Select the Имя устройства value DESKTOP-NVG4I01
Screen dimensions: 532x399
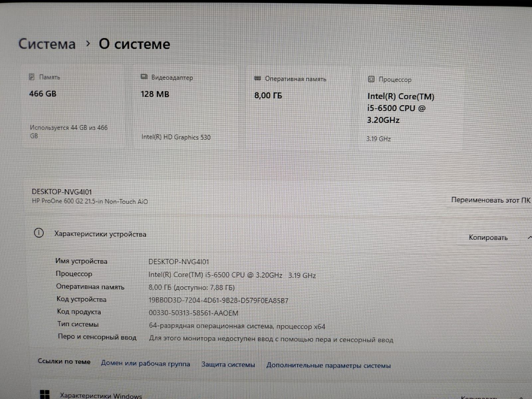(x=179, y=262)
